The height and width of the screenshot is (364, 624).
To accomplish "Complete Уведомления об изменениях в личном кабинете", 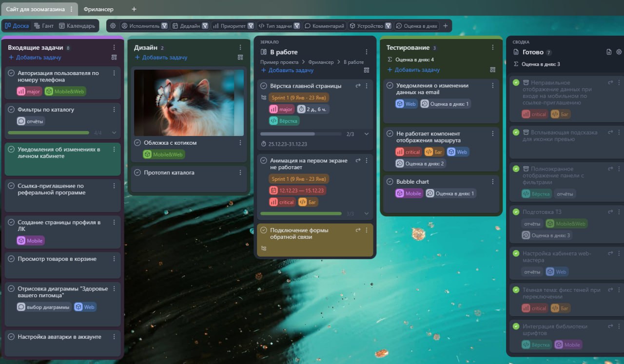I will coord(11,149).
